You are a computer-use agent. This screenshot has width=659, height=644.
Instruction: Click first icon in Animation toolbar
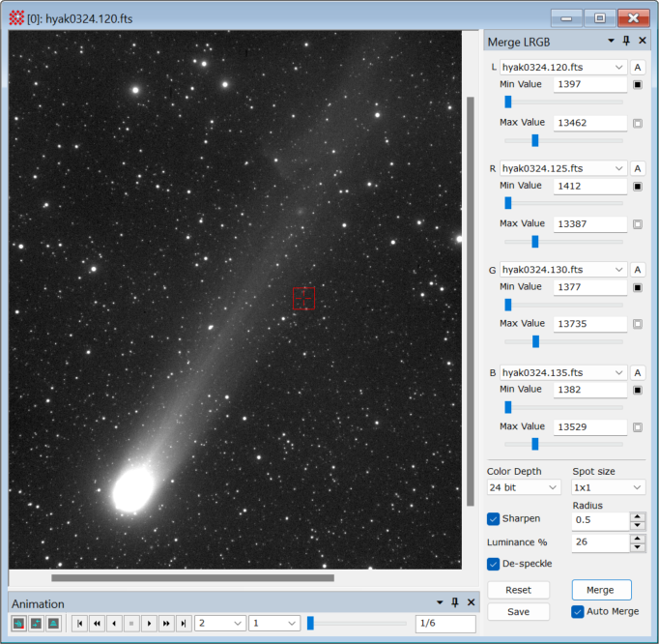click(18, 624)
